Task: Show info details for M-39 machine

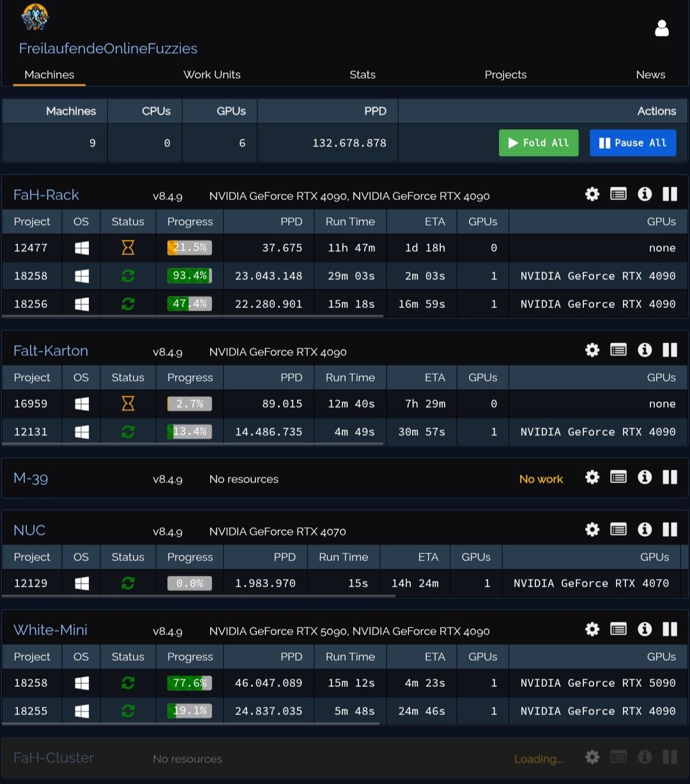Action: [645, 477]
